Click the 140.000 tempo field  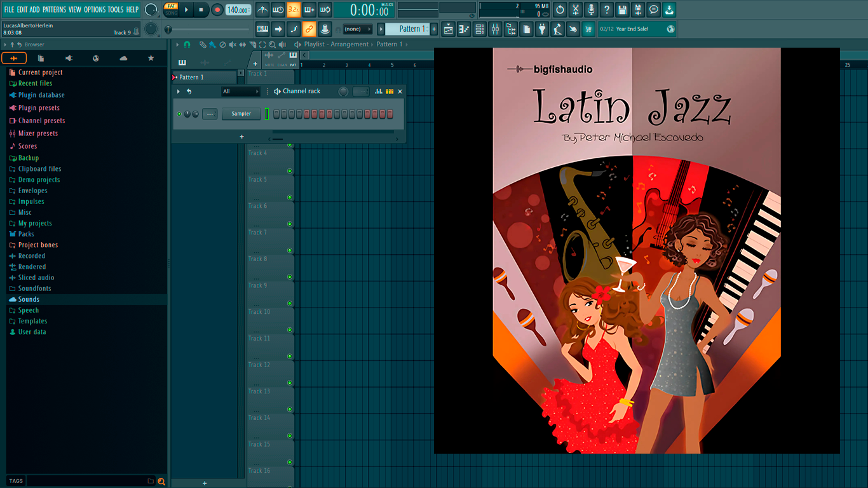tap(238, 10)
